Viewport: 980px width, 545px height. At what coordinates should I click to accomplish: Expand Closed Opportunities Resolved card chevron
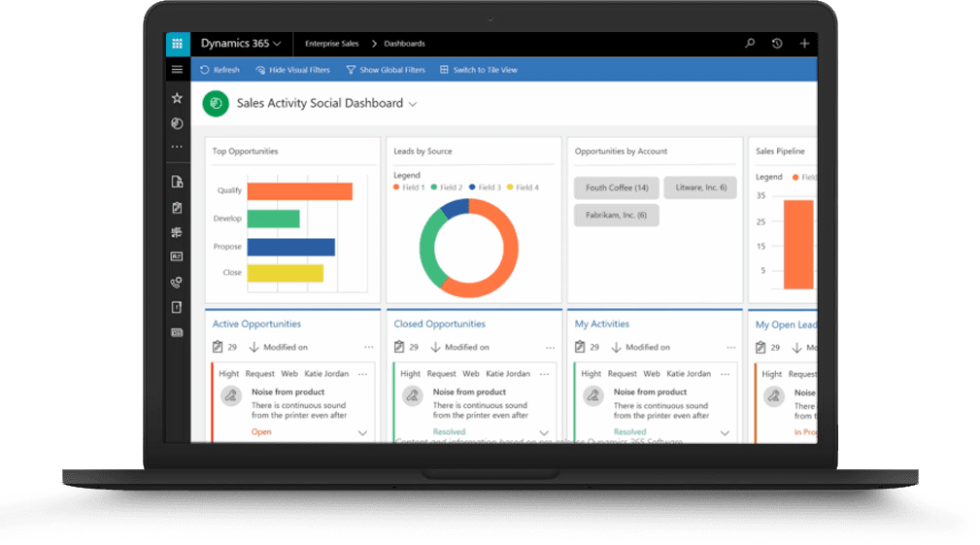pos(544,432)
